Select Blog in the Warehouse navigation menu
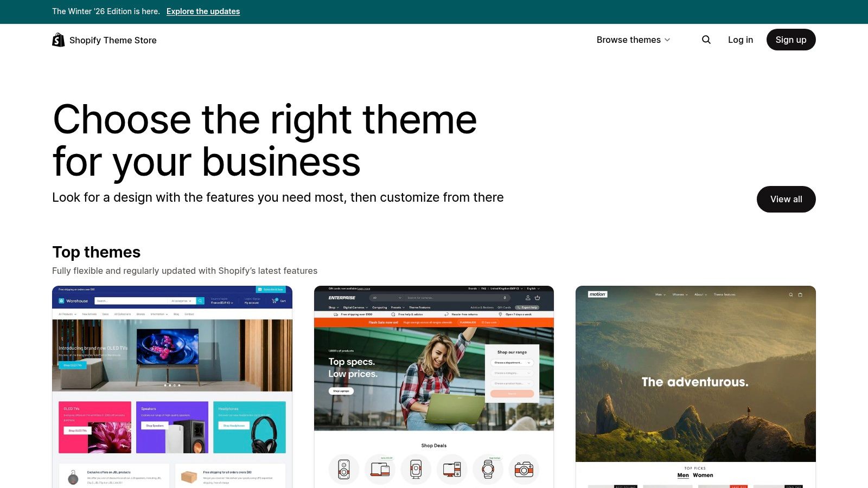 point(176,314)
